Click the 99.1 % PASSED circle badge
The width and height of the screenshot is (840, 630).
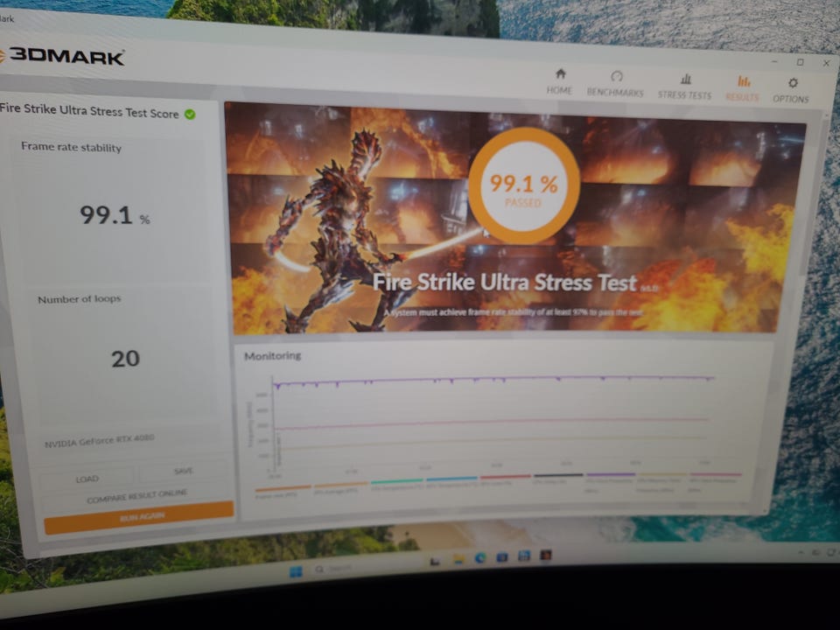coord(523,185)
